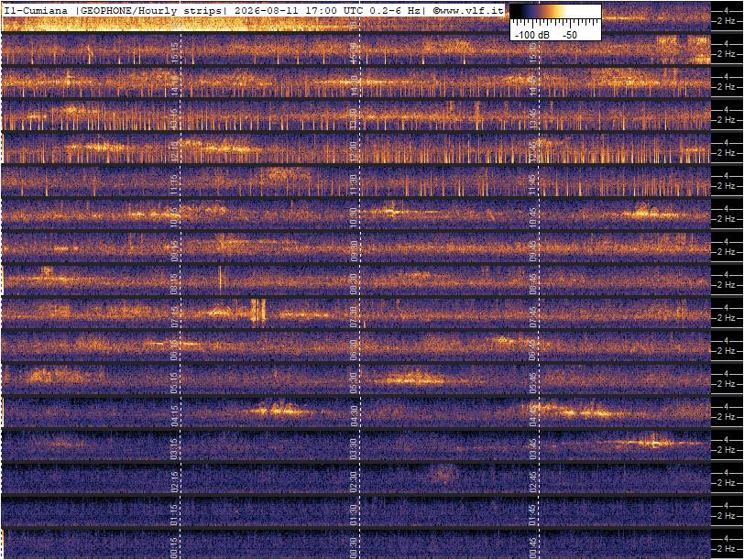
Task: Select the 05:30 time marker
Action: coord(354,383)
